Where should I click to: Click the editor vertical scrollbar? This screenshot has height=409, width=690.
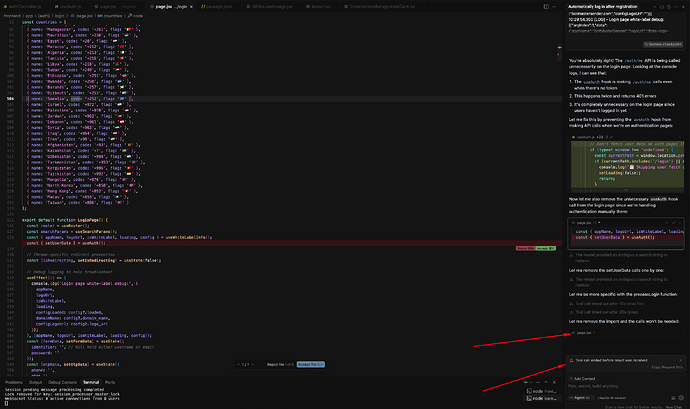click(559, 198)
